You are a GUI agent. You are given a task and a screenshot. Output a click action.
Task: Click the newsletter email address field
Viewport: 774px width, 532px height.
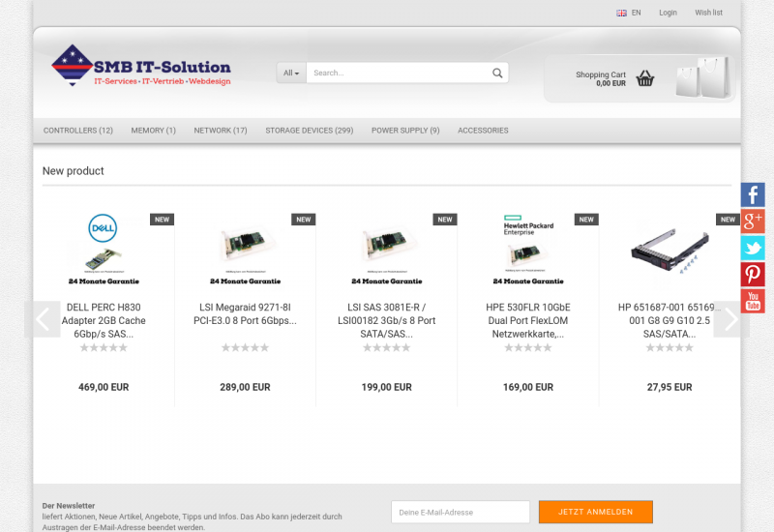[x=460, y=512]
